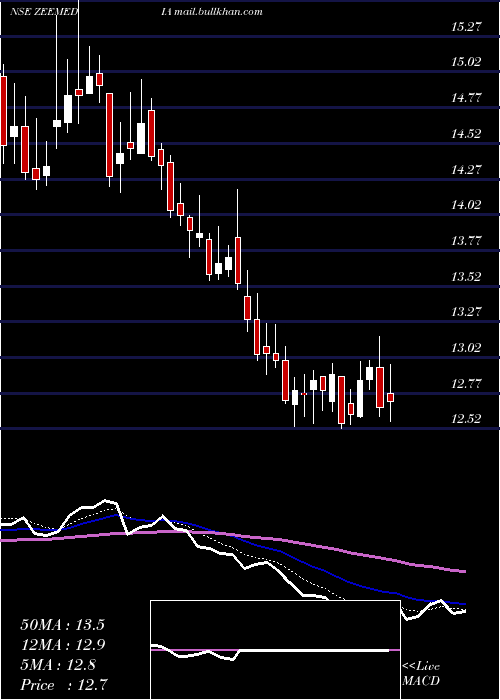This screenshot has height=700, width=500.
Task: Click the 13.77 price axis label
Action: click(x=467, y=241)
